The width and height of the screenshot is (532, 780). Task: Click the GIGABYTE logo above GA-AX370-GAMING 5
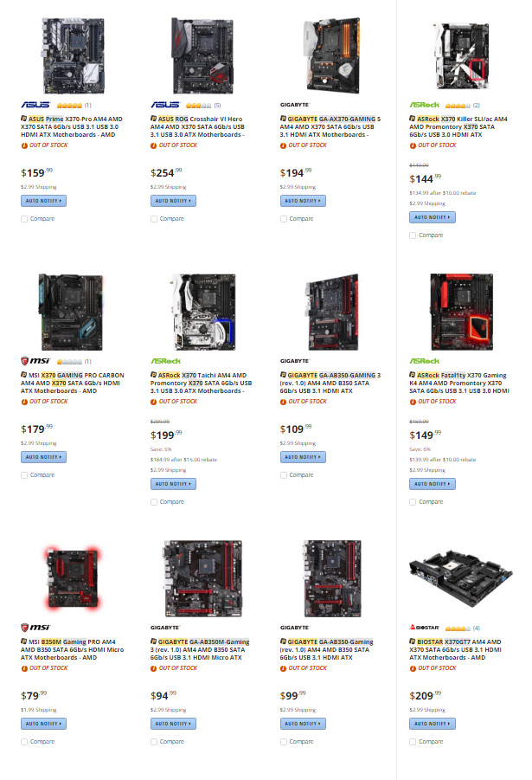(x=294, y=105)
